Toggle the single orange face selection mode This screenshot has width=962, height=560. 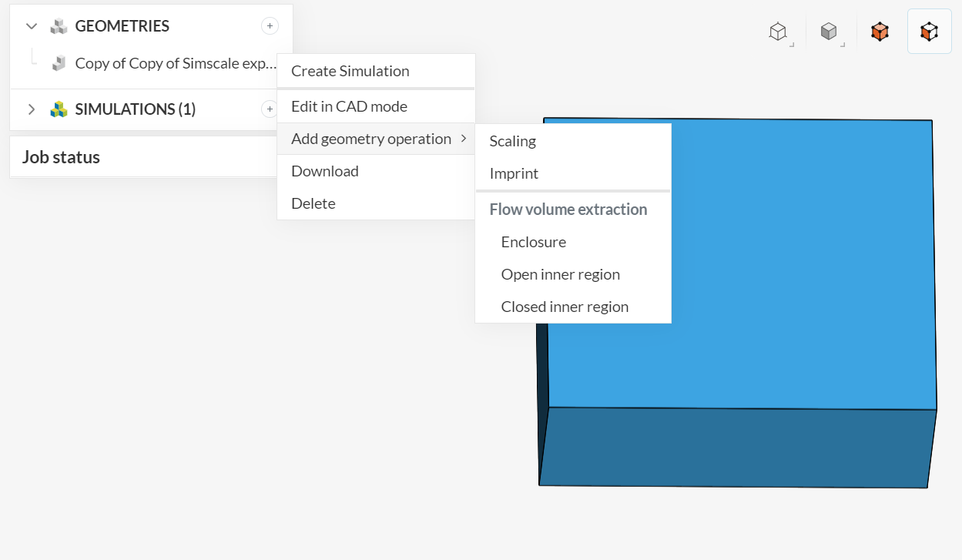(x=930, y=32)
